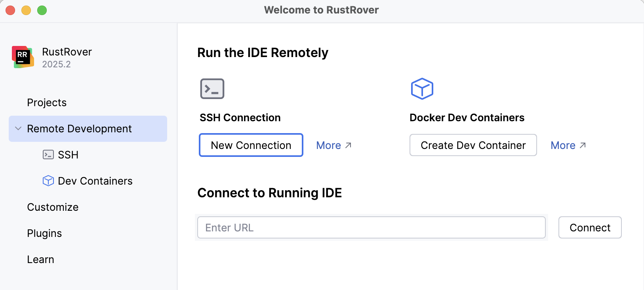Click the RustRover logo icon

tap(23, 57)
